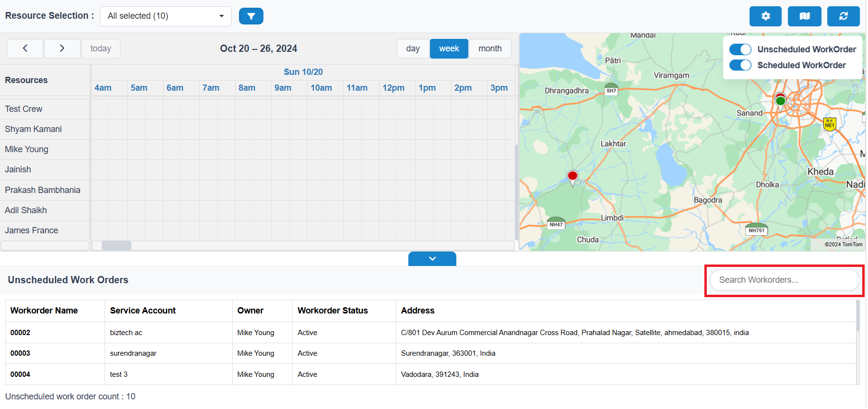Click the Vadodara, 391243, India address
The image size is (868, 409).
click(x=440, y=374)
